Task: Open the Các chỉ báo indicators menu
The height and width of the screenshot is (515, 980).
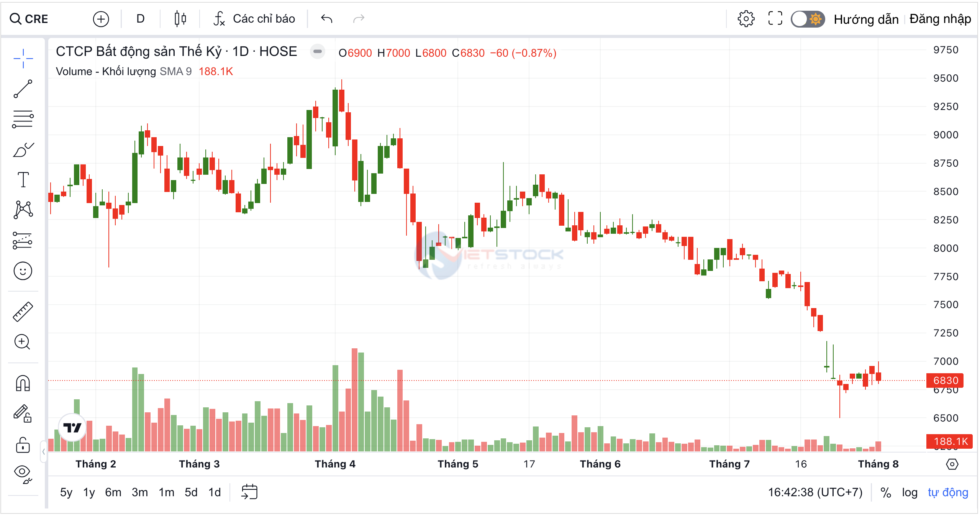Action: (254, 19)
